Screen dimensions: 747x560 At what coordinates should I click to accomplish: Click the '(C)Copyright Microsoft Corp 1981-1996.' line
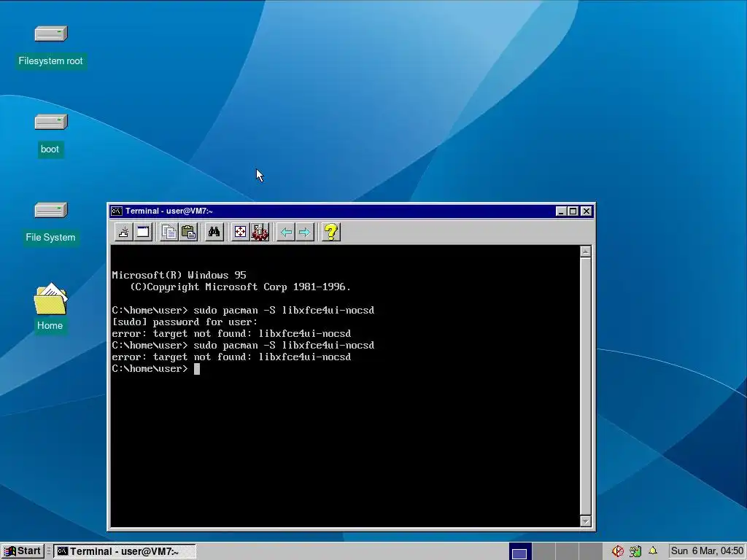(240, 287)
